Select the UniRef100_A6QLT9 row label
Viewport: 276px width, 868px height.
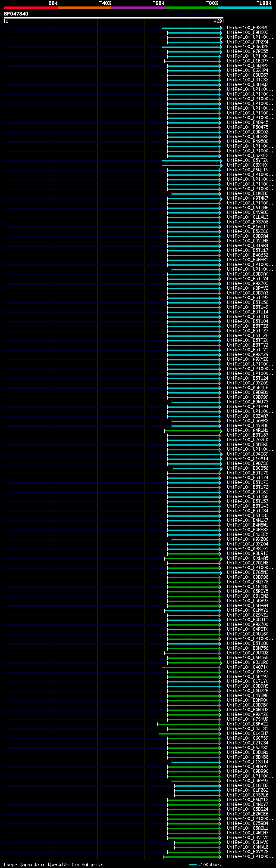(248, 170)
